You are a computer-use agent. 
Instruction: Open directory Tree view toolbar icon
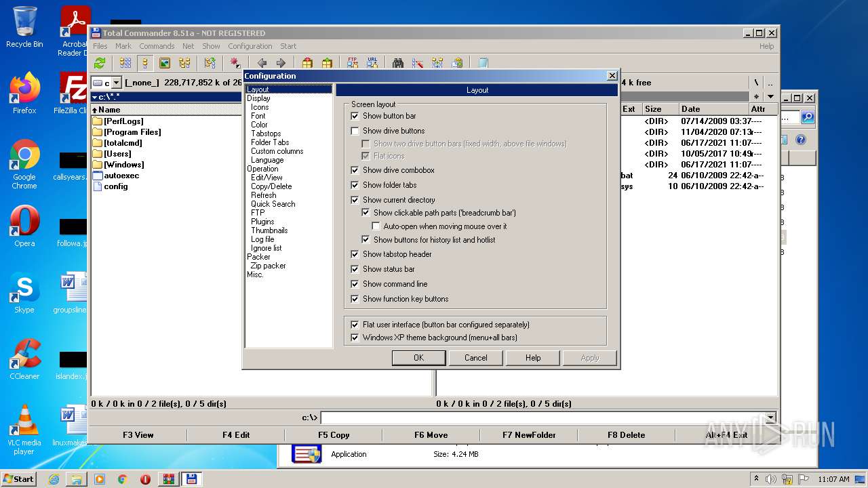point(184,63)
